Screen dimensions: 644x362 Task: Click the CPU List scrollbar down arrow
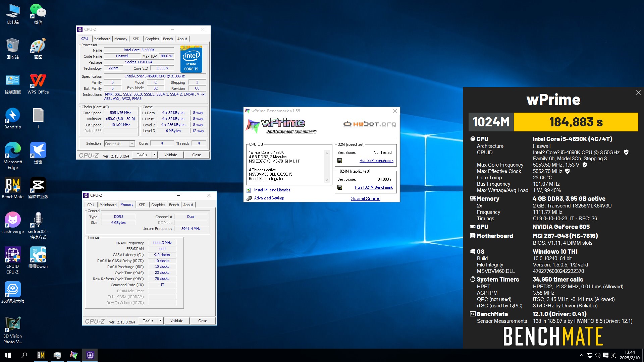[327, 180]
